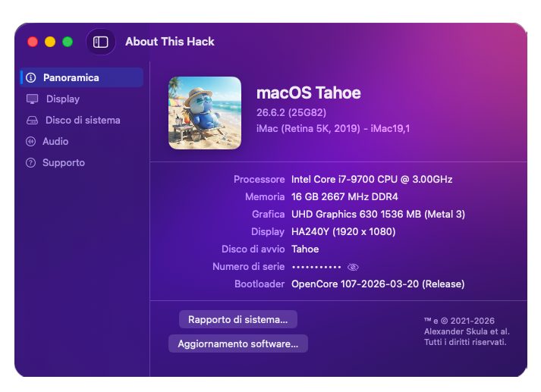The image size is (541, 392).
Task: Click the macOS Tahoe beach artwork
Action: (205, 113)
